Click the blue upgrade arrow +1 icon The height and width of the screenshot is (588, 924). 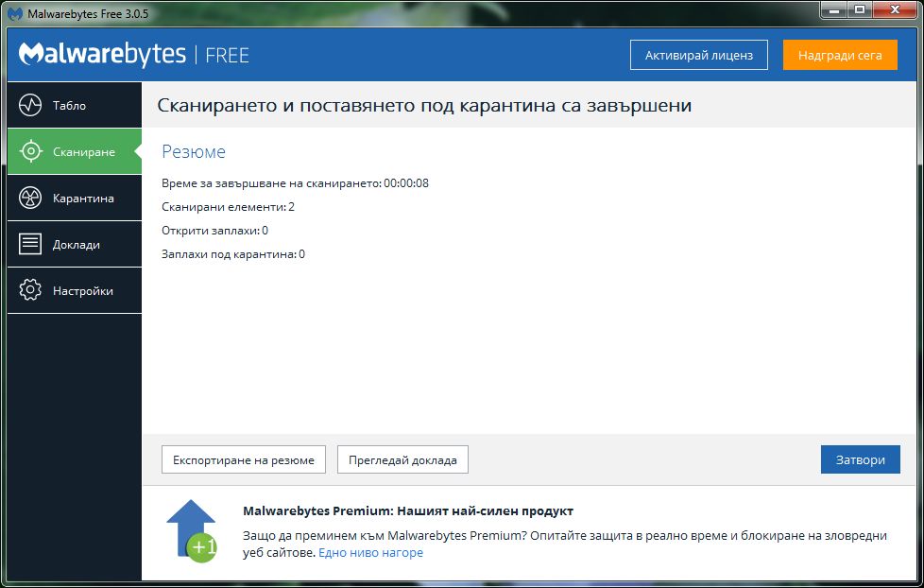point(192,530)
